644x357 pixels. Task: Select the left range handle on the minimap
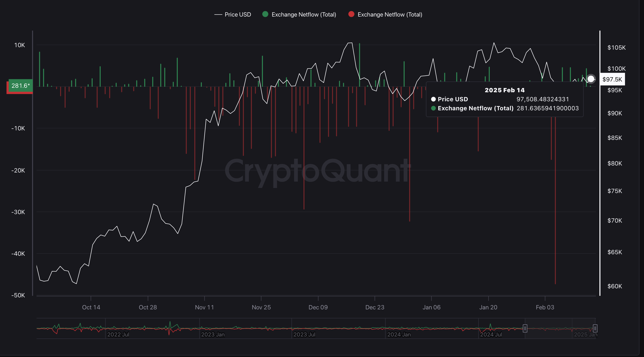coord(525,328)
